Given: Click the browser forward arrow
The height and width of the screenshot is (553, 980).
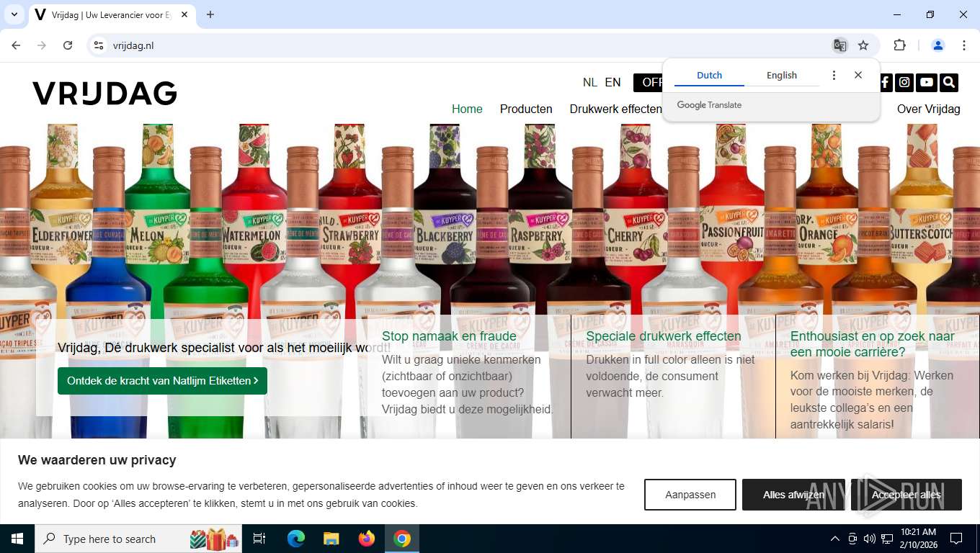Looking at the screenshot, I should 42,45.
